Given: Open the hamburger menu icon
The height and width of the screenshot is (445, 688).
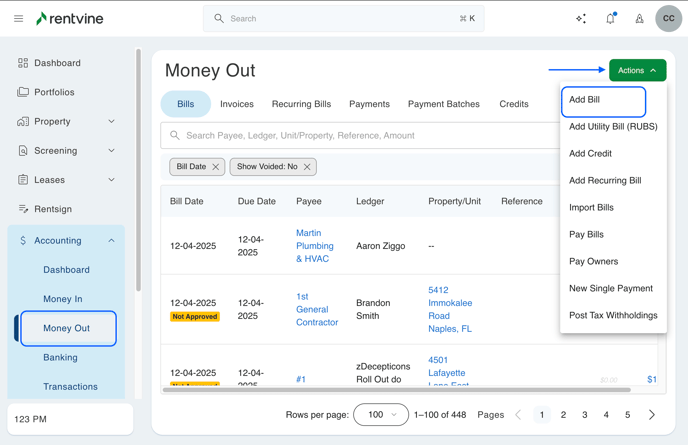Looking at the screenshot, I should coord(18,19).
